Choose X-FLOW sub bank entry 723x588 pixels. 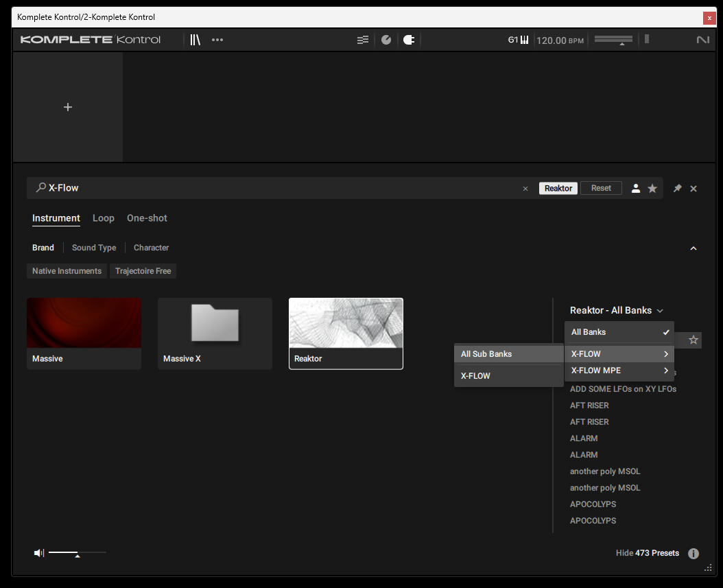508,376
